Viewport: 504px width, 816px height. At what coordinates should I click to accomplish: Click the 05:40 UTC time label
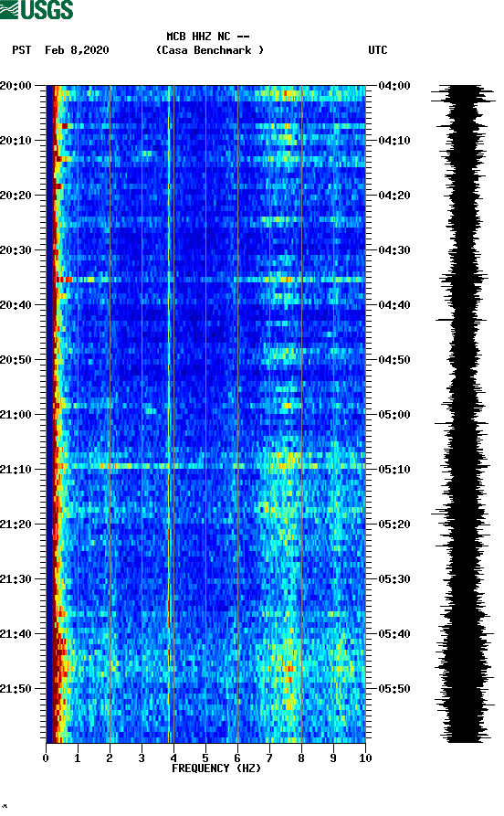[x=394, y=634]
